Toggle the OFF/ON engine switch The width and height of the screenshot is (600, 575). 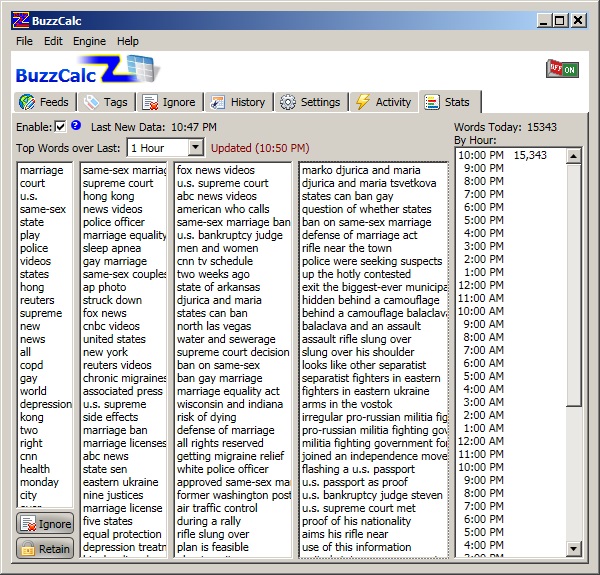pyautogui.click(x=562, y=69)
